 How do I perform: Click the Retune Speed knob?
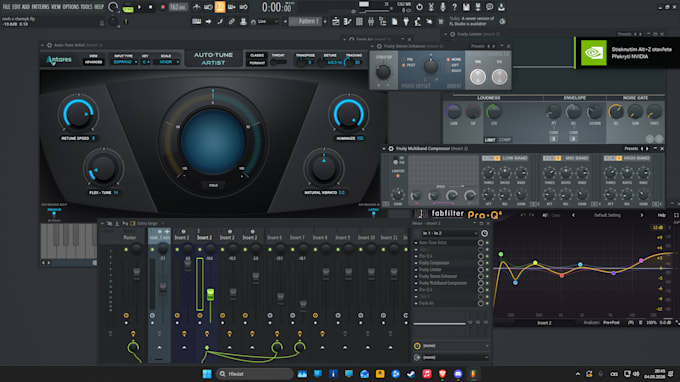click(x=78, y=114)
